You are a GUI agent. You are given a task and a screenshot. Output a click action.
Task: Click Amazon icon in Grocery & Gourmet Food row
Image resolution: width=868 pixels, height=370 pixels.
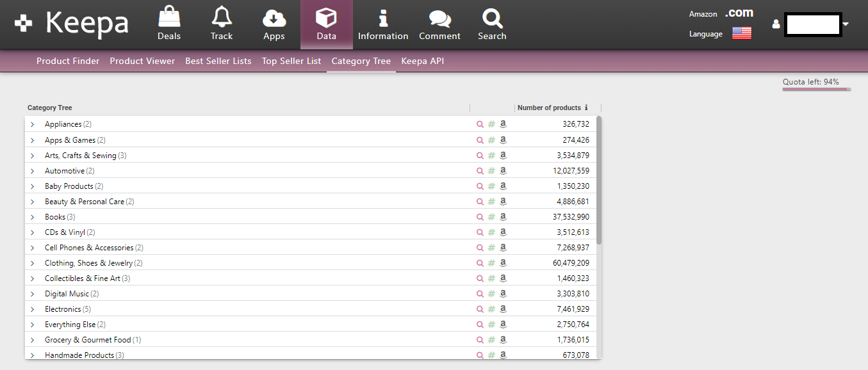pos(503,339)
